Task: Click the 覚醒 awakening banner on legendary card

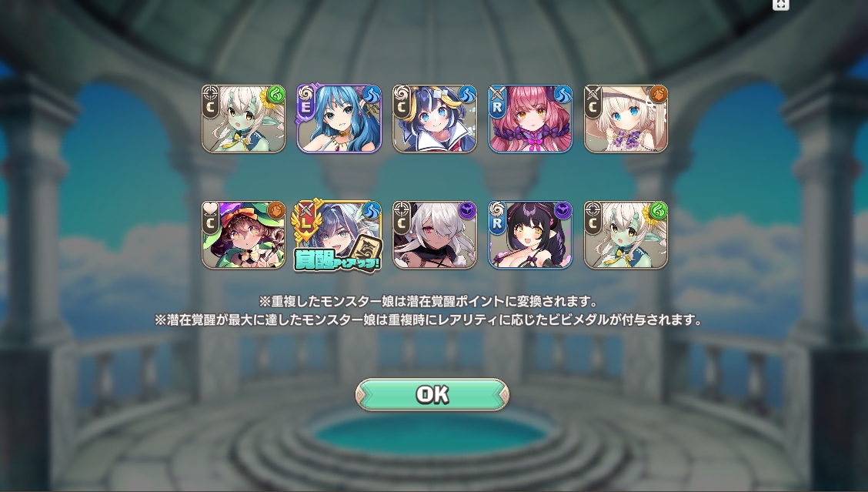Action: pyautogui.click(x=337, y=259)
